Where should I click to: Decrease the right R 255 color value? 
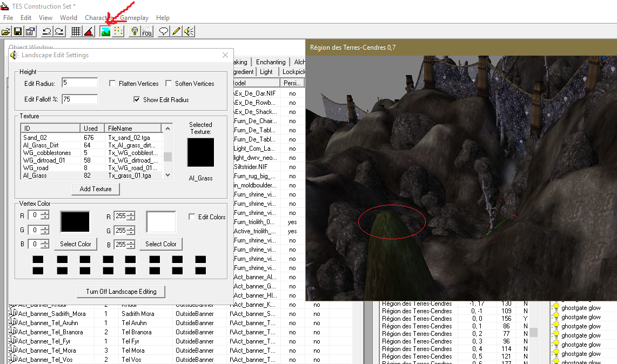[x=131, y=218]
